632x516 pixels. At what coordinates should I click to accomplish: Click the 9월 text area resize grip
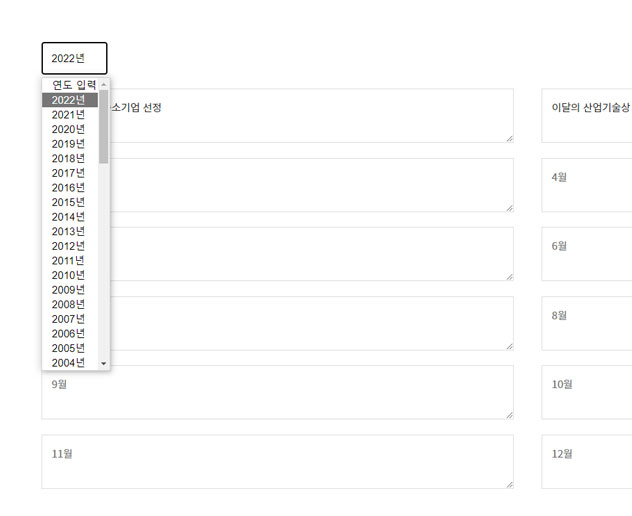[x=509, y=415]
